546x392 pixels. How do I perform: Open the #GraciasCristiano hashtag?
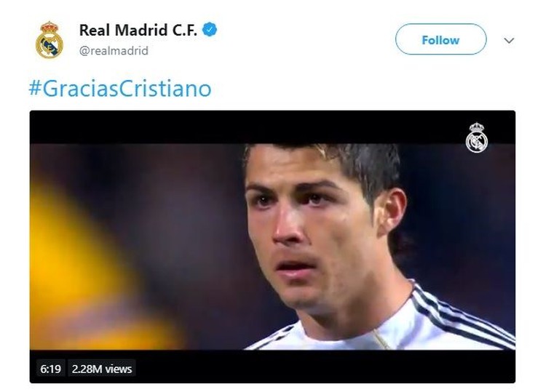[x=120, y=88]
